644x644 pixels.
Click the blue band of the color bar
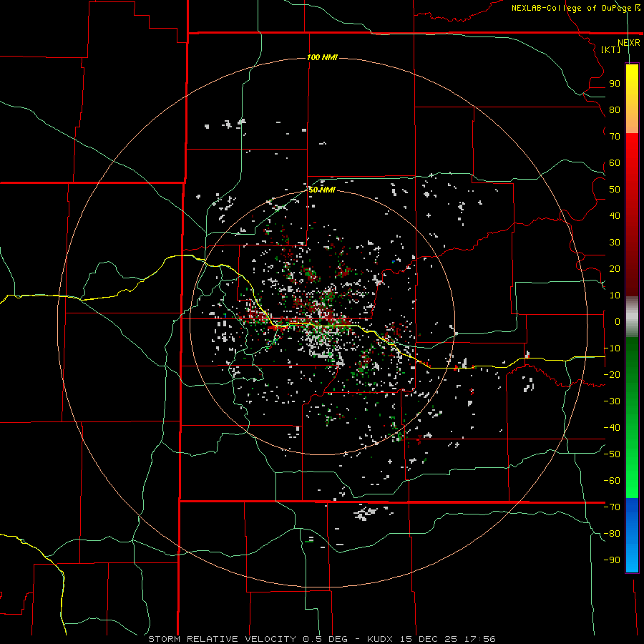pyautogui.click(x=632, y=535)
